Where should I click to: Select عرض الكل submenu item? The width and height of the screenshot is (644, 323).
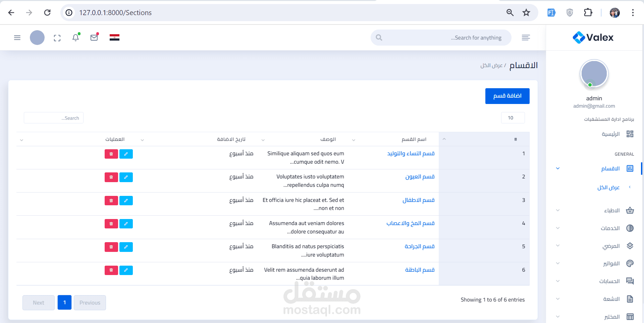pos(608,187)
